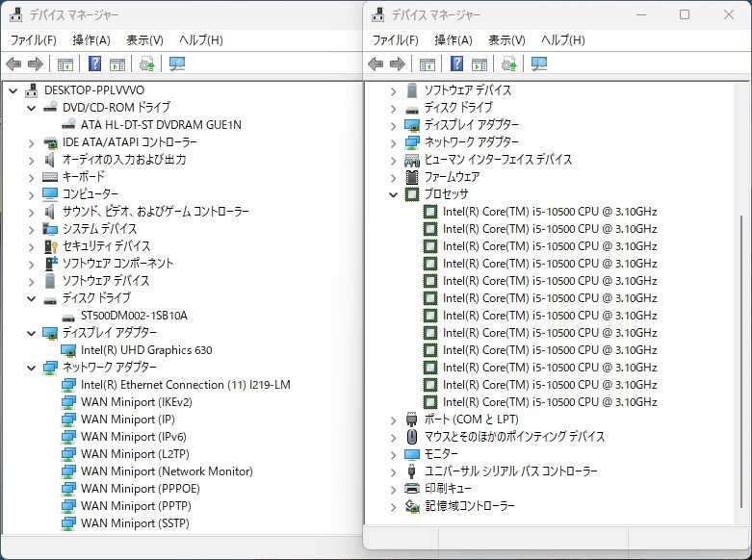This screenshot has width=752, height=560.
Task: Click Scan hardware monitor icon in right window toolbar
Action: [539, 64]
